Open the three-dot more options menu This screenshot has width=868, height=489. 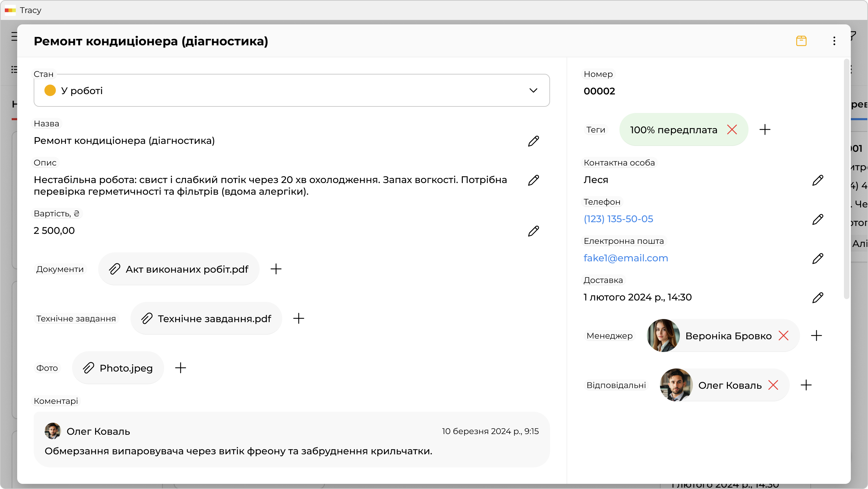(x=834, y=41)
